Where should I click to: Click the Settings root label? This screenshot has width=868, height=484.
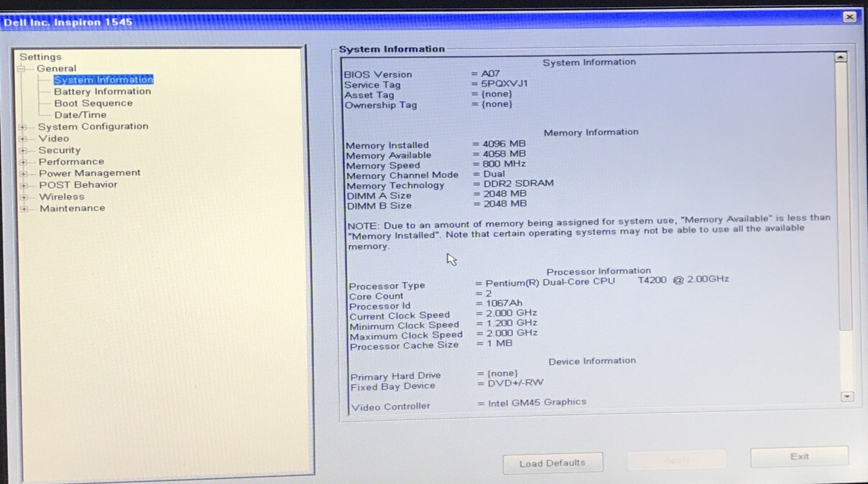click(x=40, y=57)
